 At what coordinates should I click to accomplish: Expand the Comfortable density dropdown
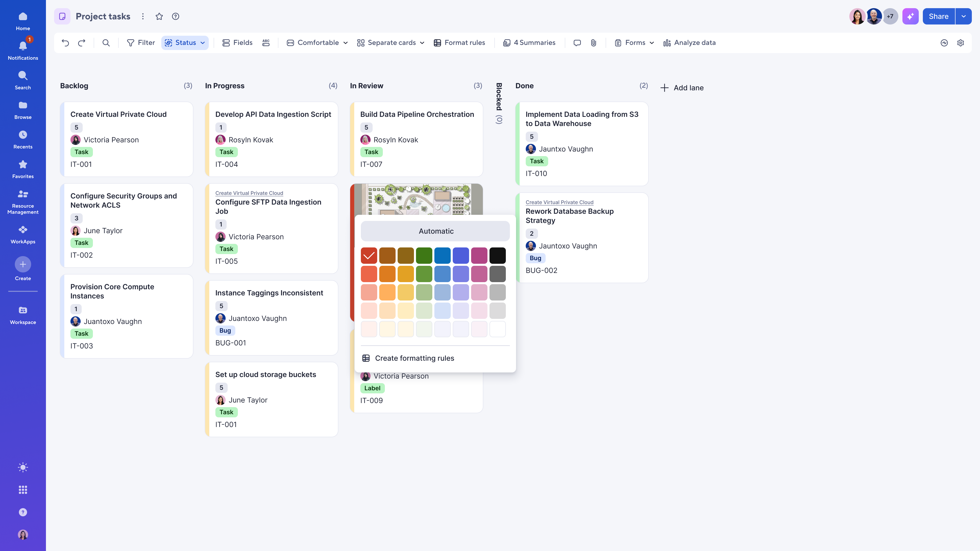[x=317, y=43]
